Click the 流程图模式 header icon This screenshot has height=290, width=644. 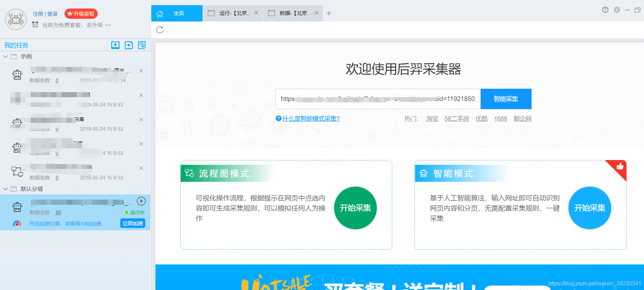pos(189,173)
